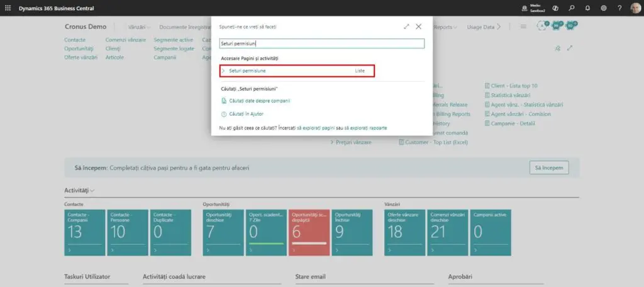Open the Clienți navigation link

[113, 48]
